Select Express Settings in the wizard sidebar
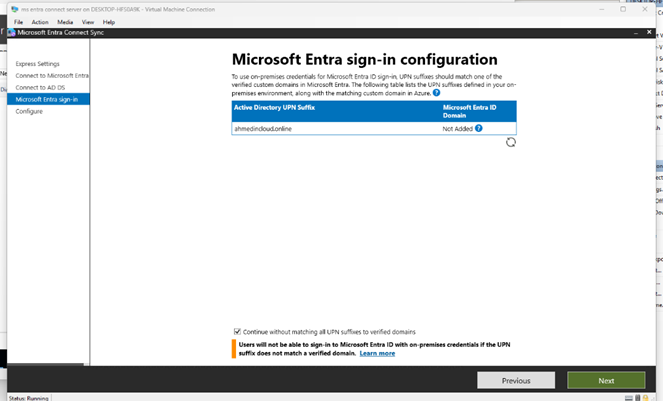 click(x=38, y=64)
